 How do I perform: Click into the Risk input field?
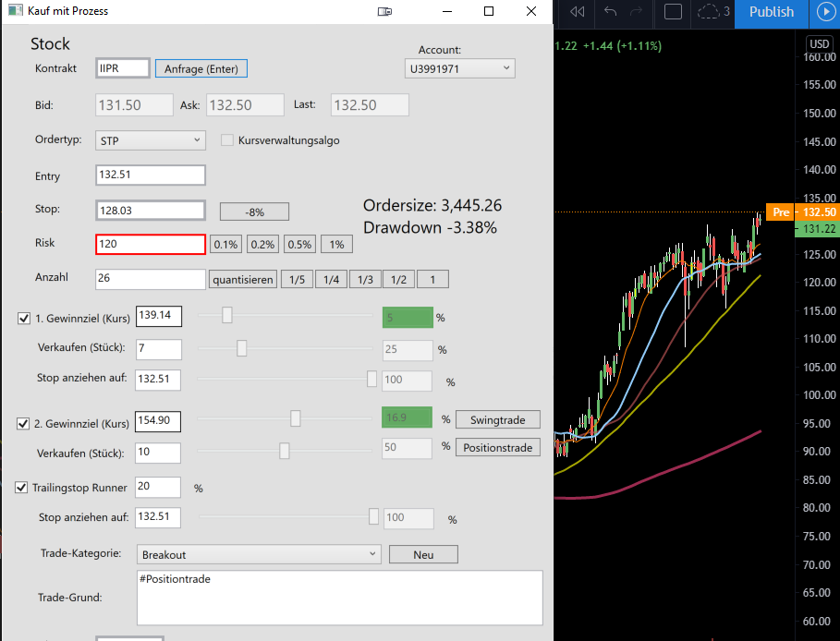151,244
